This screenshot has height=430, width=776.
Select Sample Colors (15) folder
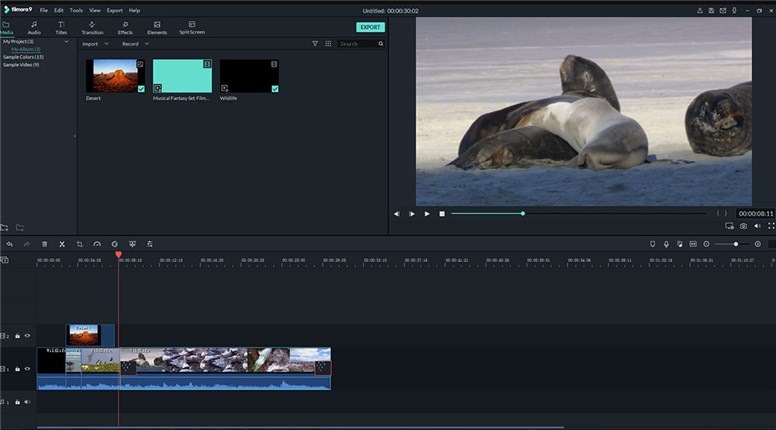pyautogui.click(x=23, y=57)
